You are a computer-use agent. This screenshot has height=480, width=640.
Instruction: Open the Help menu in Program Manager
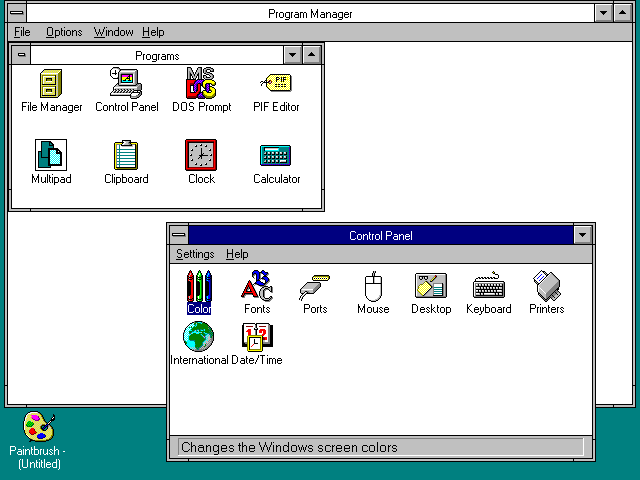click(x=153, y=32)
